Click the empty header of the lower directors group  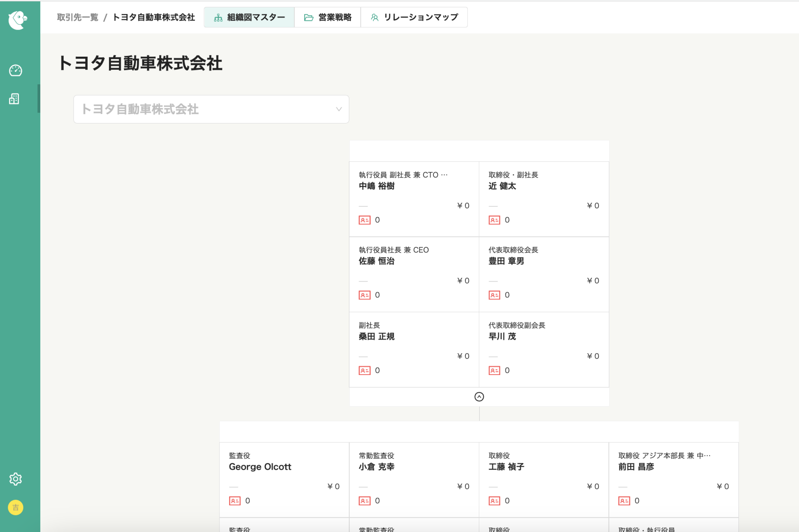point(479,432)
